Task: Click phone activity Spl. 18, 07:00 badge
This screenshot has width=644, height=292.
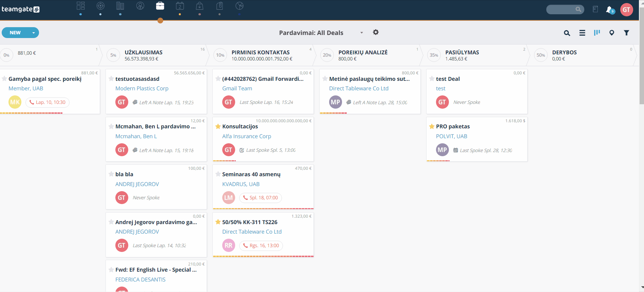Action: point(261,198)
